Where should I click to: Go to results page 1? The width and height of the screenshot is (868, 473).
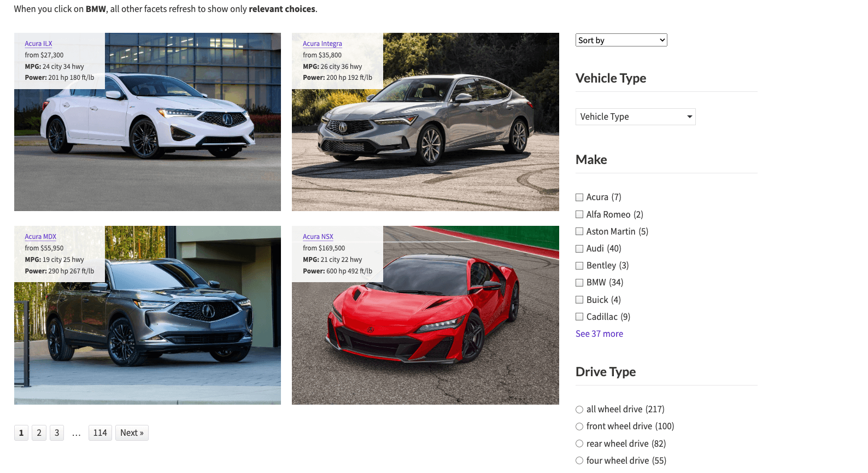(x=21, y=433)
